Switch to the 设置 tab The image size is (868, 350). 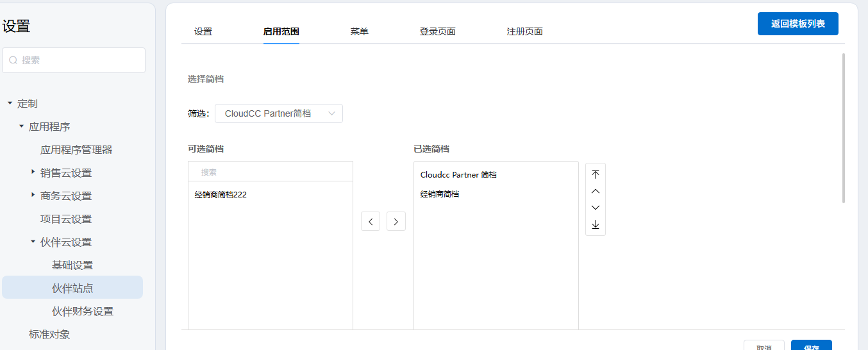[x=203, y=31]
